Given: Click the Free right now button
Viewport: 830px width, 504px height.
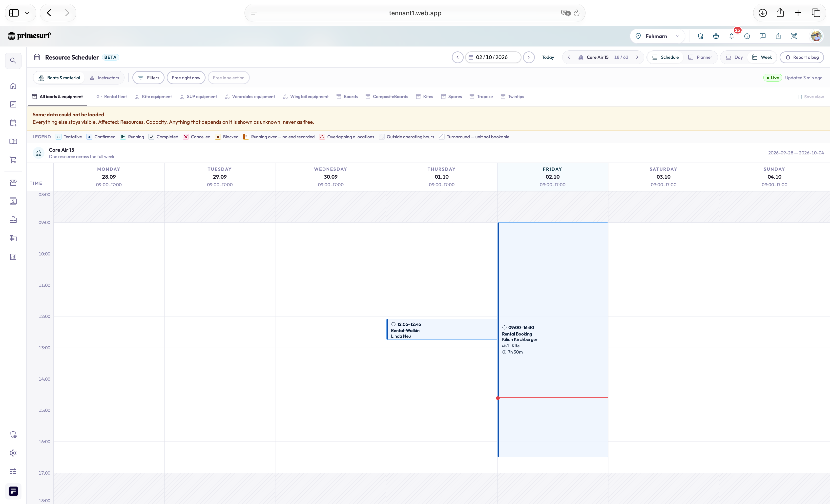Looking at the screenshot, I should point(186,78).
